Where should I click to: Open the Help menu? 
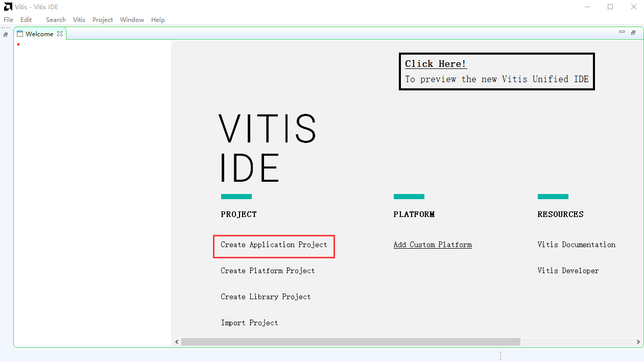point(158,19)
